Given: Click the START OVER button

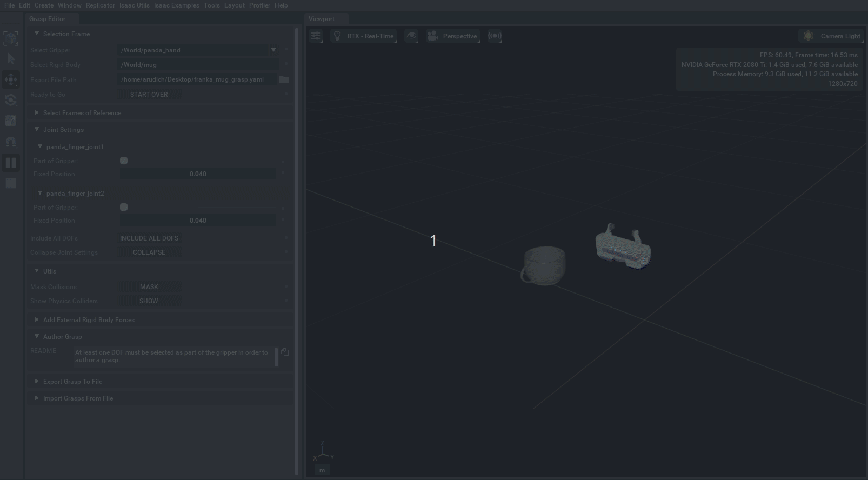Looking at the screenshot, I should 149,95.
